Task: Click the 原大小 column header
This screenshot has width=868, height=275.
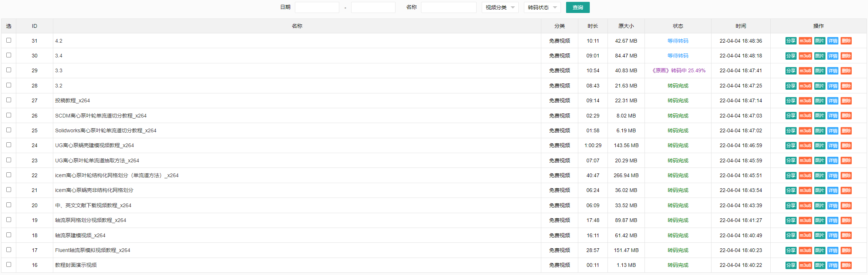Action: click(x=626, y=26)
